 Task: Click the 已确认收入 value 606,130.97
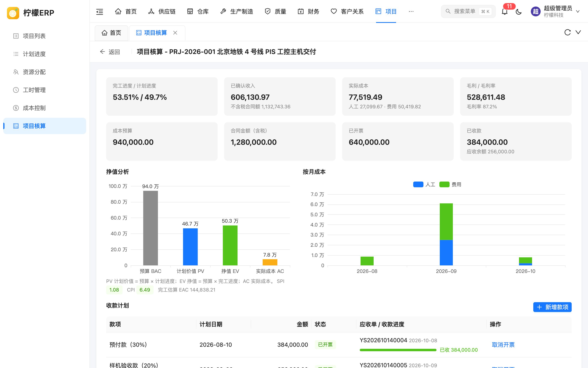[250, 97]
